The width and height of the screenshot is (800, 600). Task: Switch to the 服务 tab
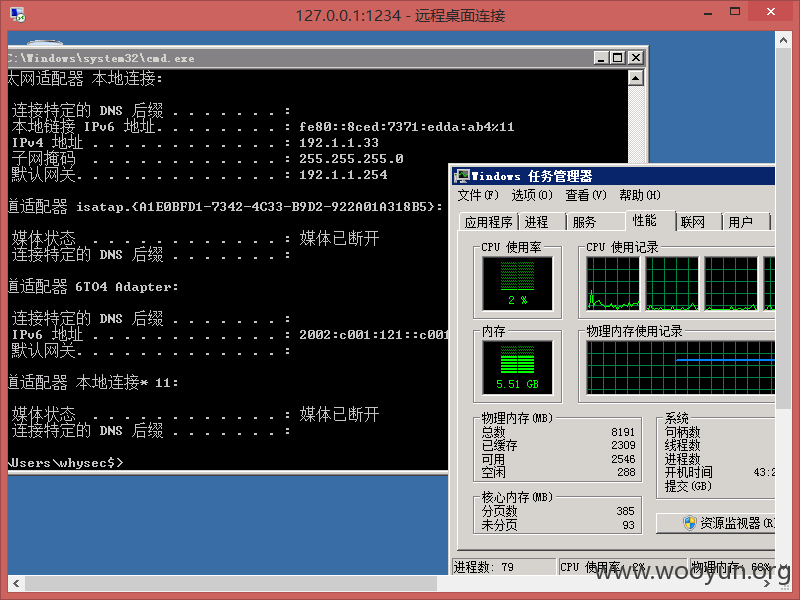point(594,222)
